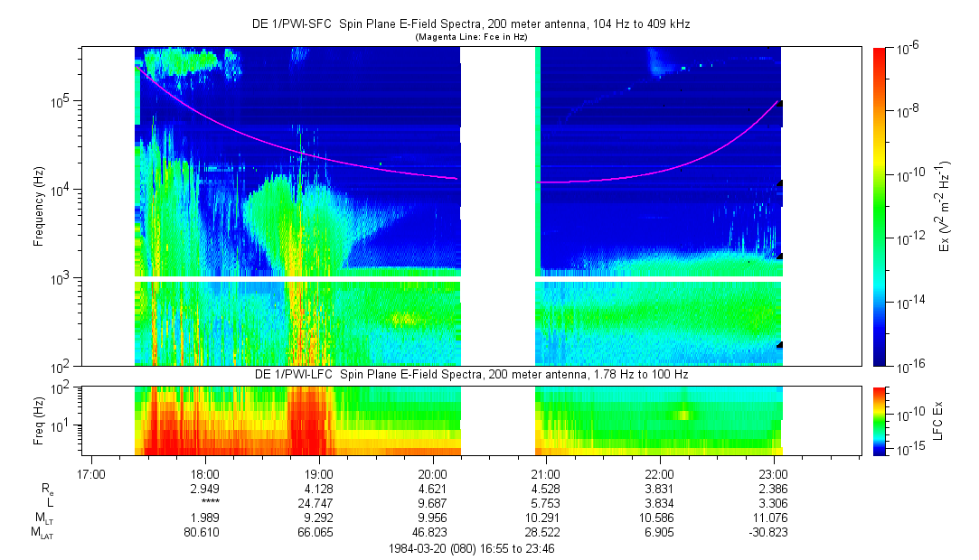Click the 21:00 time axis tick label
Viewport: 979px width, 560px height.
click(546, 473)
